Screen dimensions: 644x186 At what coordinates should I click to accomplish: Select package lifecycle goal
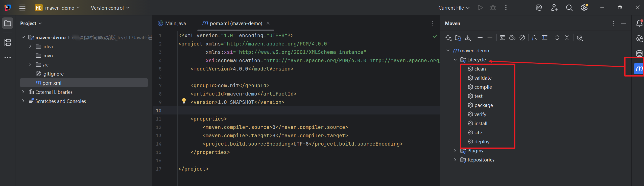480,105
